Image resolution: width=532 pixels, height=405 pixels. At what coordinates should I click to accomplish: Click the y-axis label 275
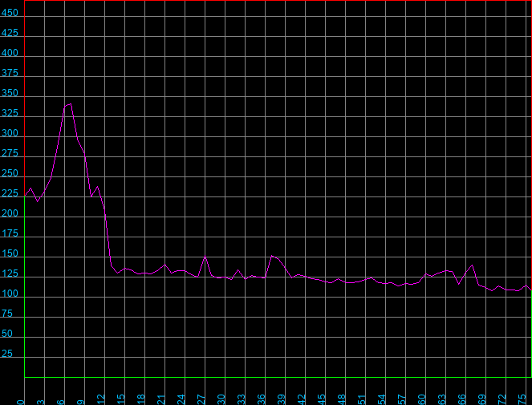click(10, 153)
